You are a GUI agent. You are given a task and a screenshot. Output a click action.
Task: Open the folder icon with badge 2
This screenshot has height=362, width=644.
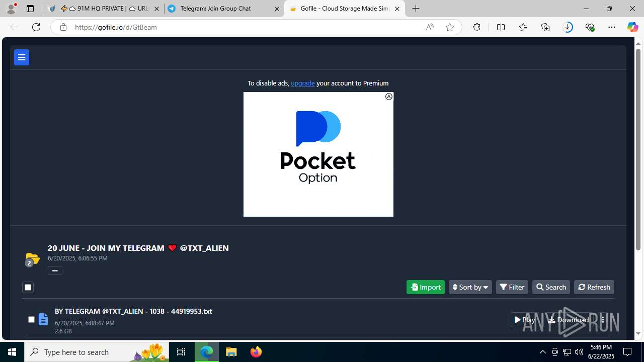coord(32,259)
